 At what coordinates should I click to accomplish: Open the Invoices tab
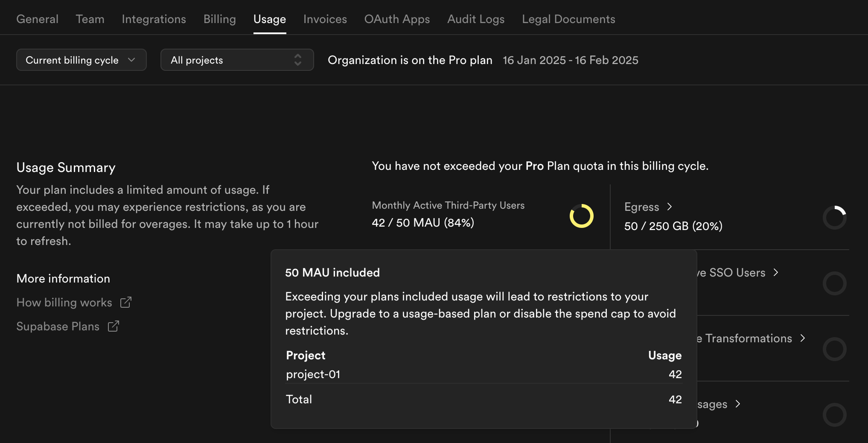point(325,19)
